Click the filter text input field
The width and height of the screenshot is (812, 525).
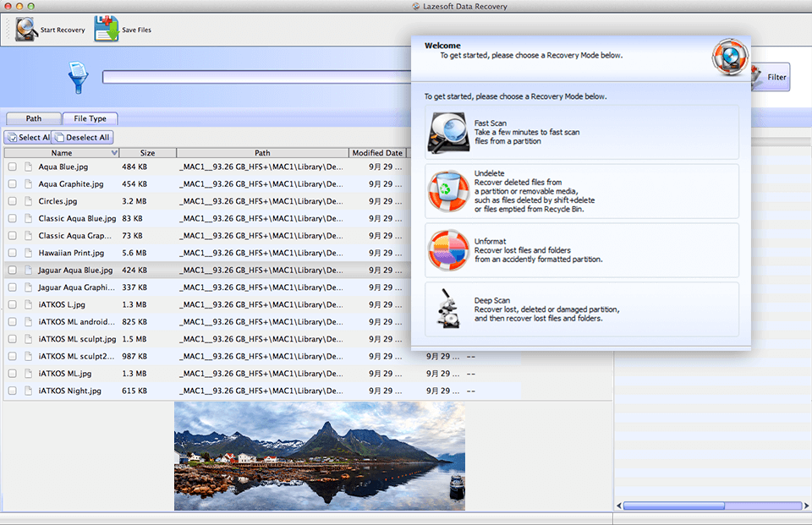257,77
